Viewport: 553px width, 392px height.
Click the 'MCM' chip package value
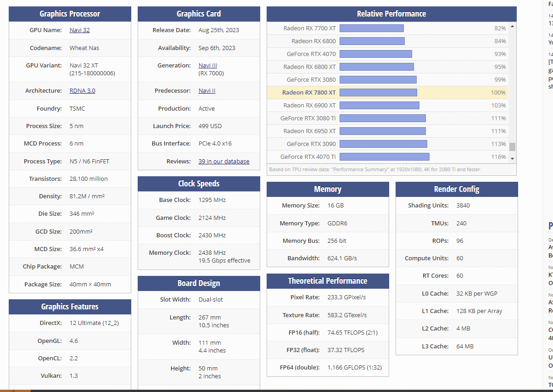click(x=77, y=267)
